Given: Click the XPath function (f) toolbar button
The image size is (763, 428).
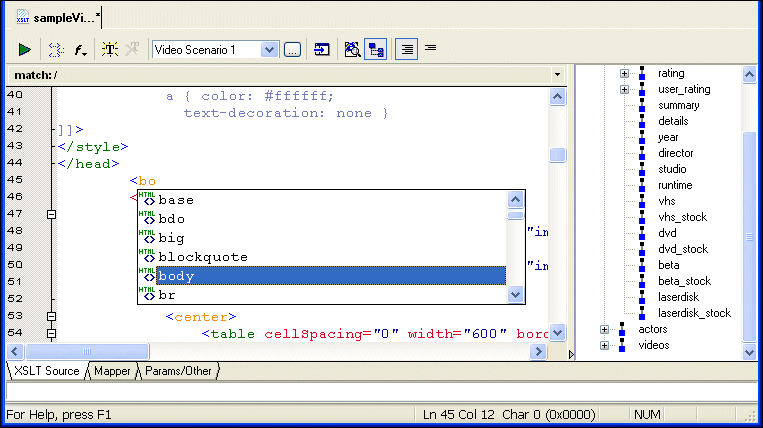Looking at the screenshot, I should pyautogui.click(x=81, y=49).
